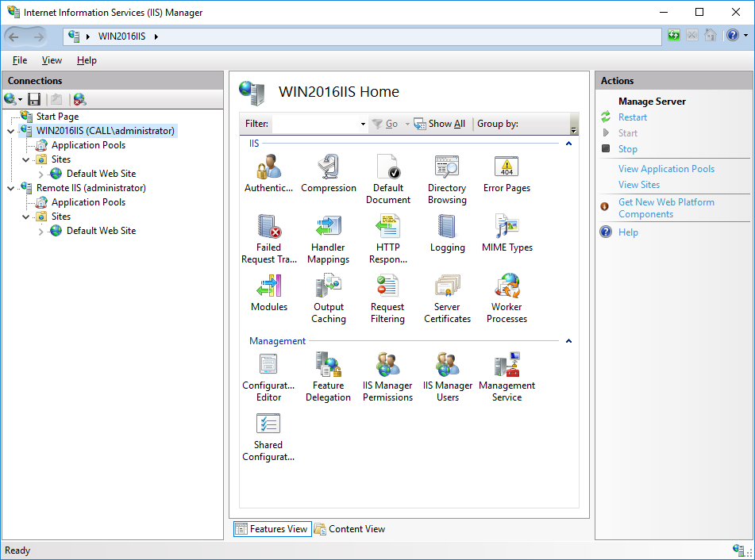Collapse the Remote IIS server node
This screenshot has height=560, width=755.
coord(10,188)
